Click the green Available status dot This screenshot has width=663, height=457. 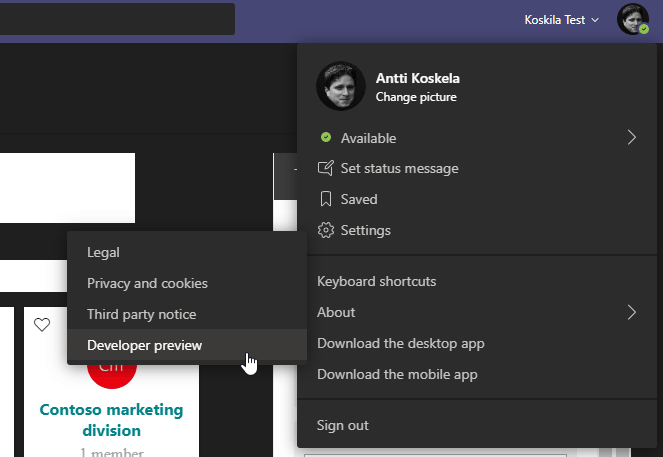[x=325, y=138]
